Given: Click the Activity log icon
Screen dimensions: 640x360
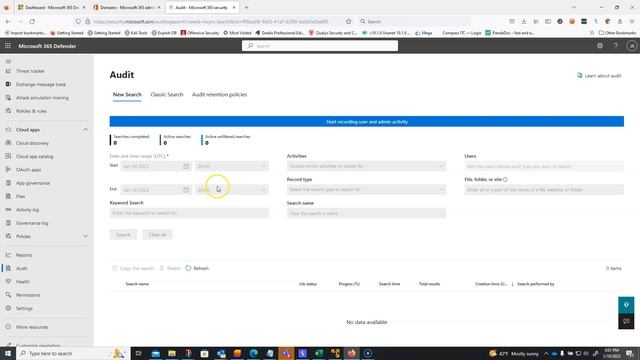Looking at the screenshot, I should click(x=8, y=209).
